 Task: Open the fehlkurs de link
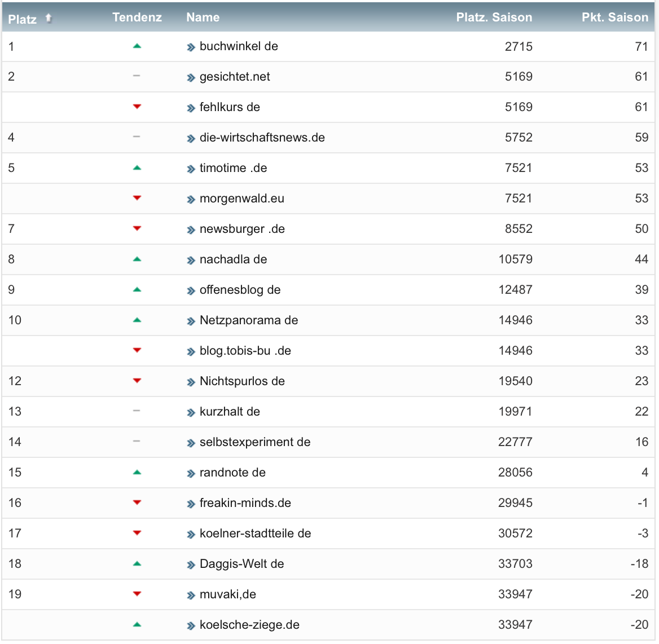[230, 107]
